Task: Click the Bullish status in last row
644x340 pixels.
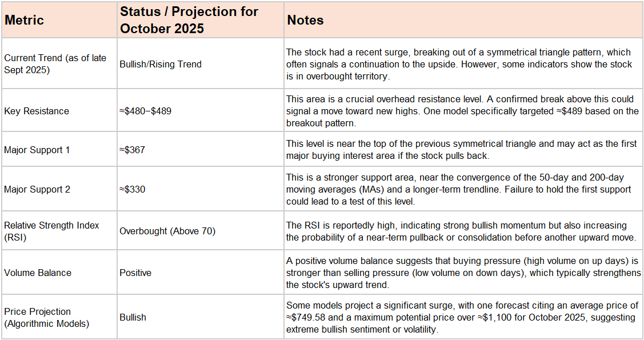Action: pyautogui.click(x=133, y=317)
